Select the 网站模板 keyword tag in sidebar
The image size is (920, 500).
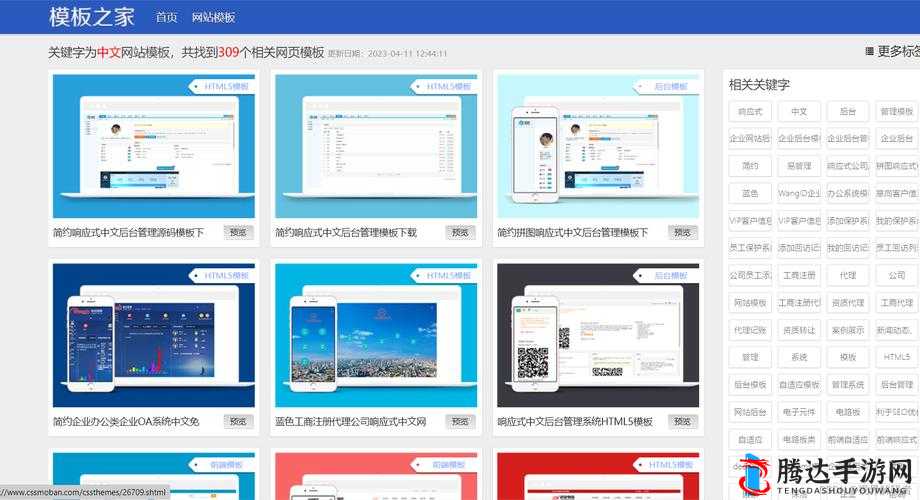click(x=750, y=303)
